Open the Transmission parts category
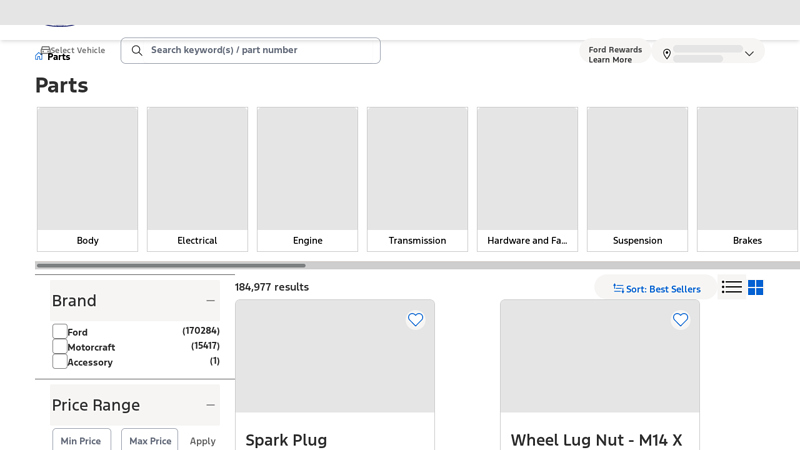Viewport: 800px width, 450px height. (x=417, y=179)
